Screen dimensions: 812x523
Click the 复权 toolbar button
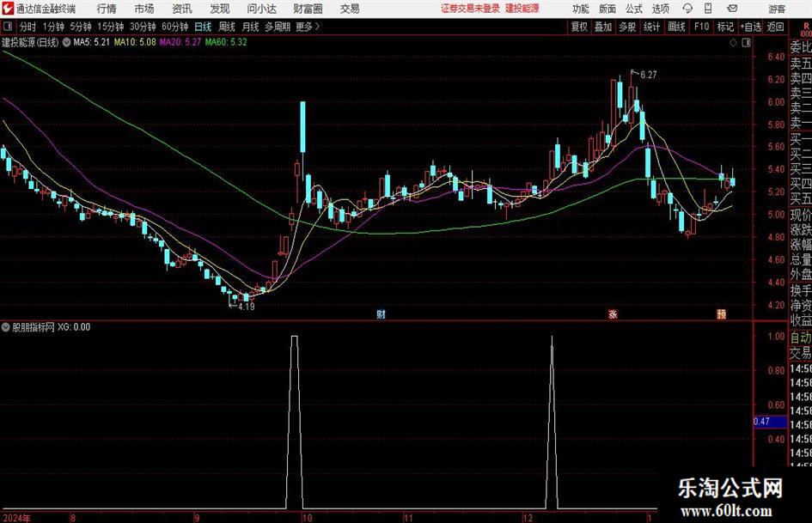(x=579, y=27)
